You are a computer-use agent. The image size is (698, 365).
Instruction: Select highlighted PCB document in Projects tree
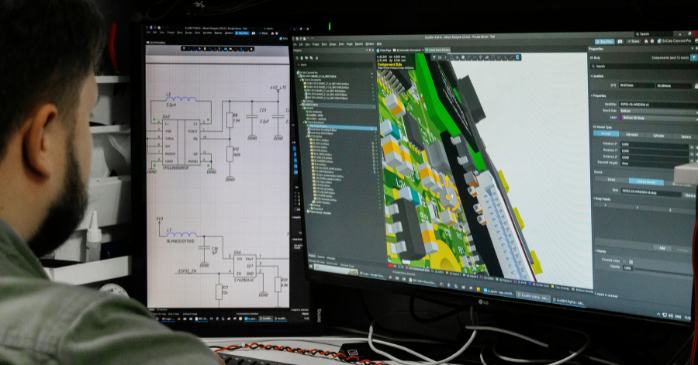click(x=341, y=128)
